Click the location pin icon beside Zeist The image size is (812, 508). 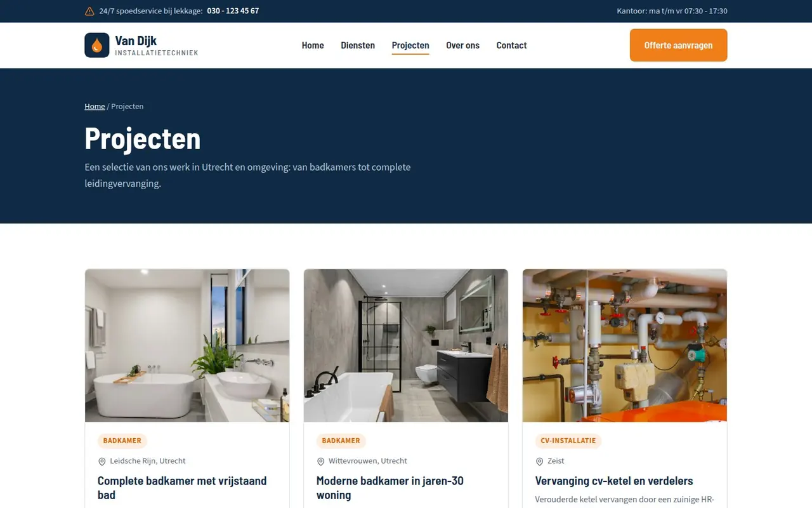[x=540, y=462]
